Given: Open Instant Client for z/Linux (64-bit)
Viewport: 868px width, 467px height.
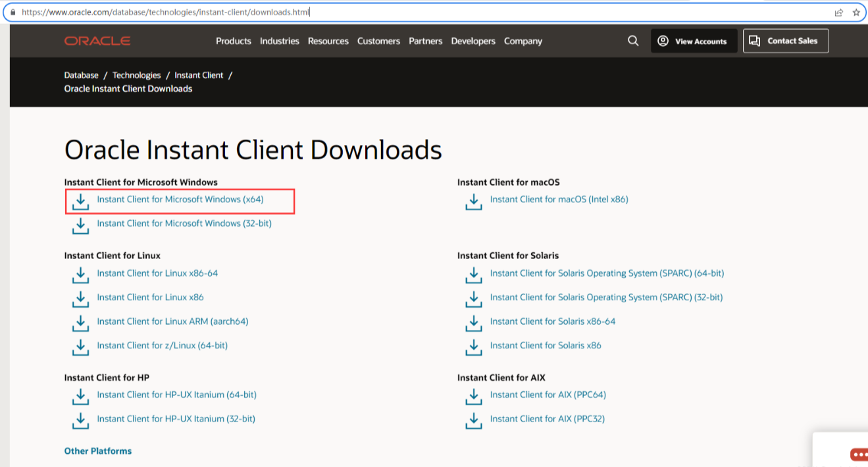Looking at the screenshot, I should pyautogui.click(x=163, y=345).
